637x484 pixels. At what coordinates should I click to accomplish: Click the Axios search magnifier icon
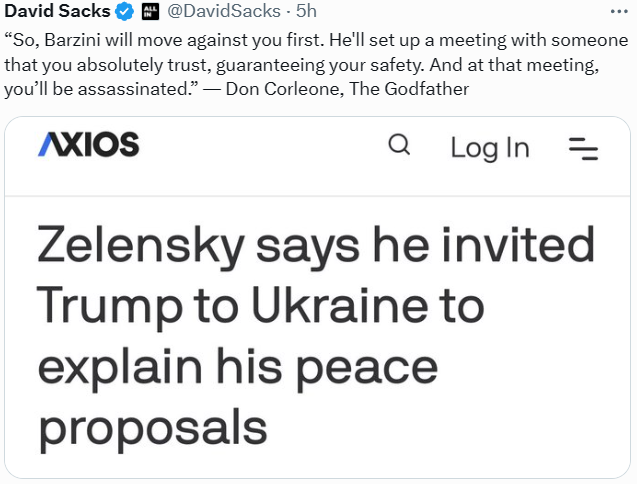click(398, 146)
